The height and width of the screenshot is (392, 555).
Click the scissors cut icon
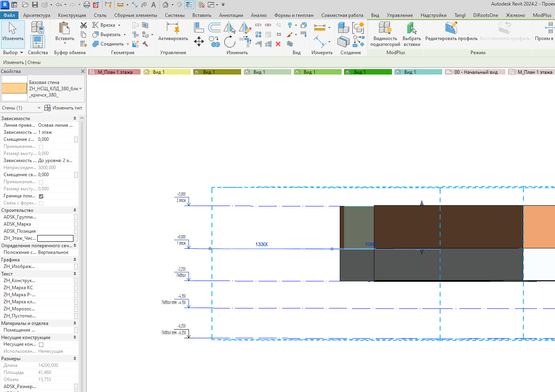click(84, 25)
